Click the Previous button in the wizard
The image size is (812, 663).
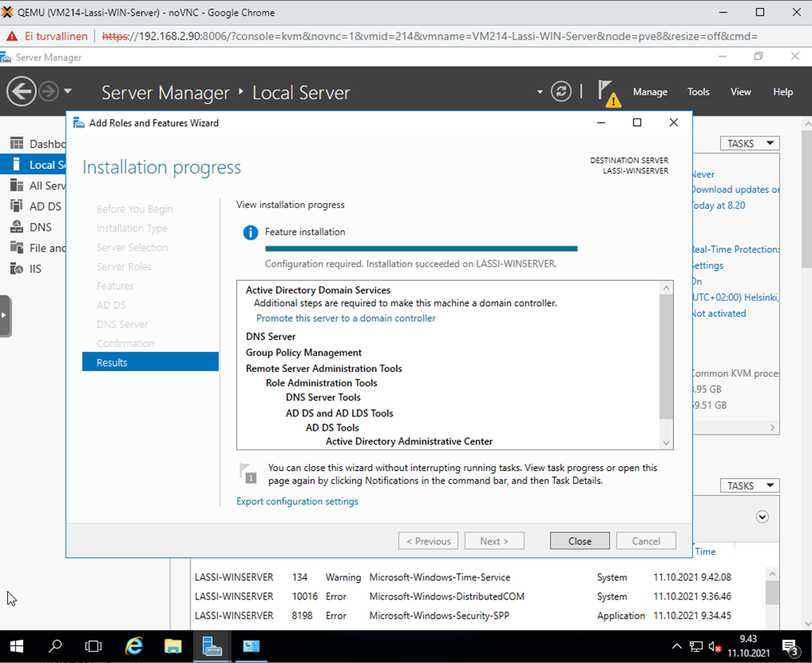coord(428,541)
